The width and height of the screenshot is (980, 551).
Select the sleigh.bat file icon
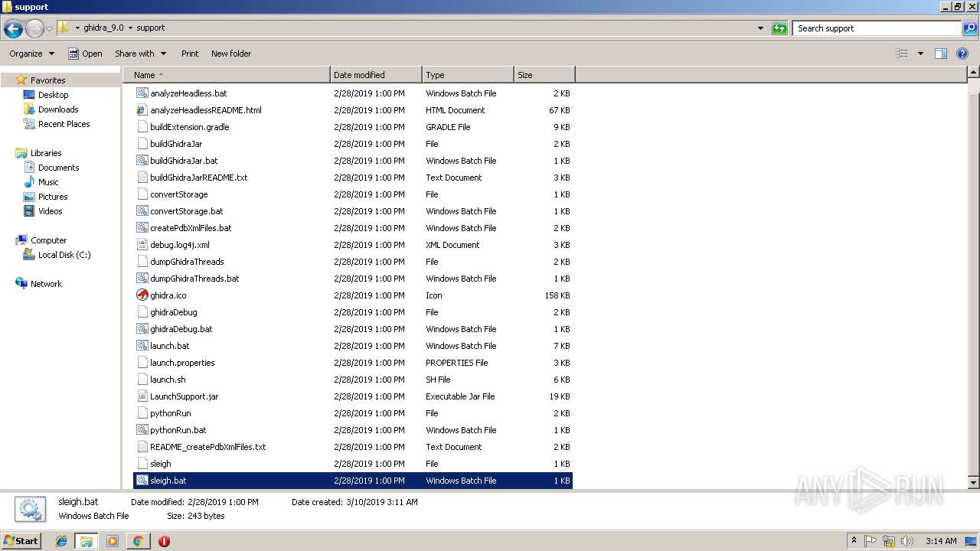click(142, 481)
